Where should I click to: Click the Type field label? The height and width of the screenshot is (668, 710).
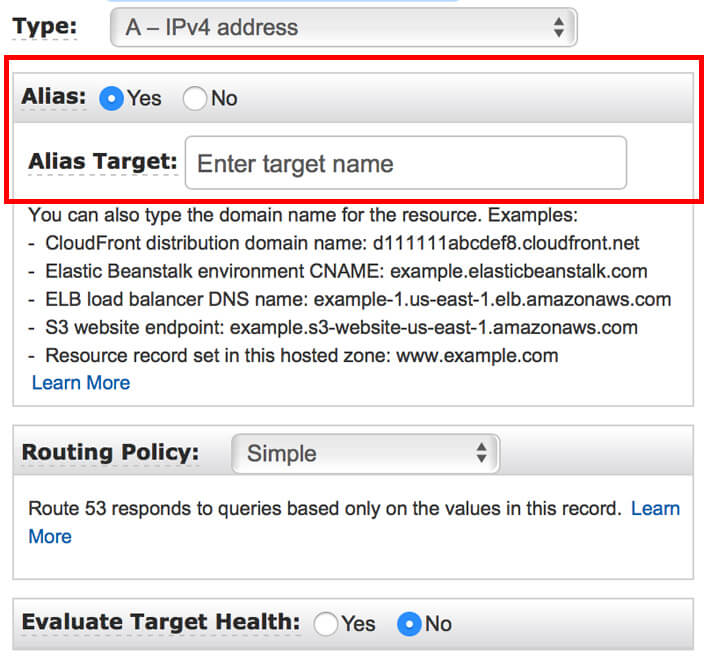[x=45, y=26]
